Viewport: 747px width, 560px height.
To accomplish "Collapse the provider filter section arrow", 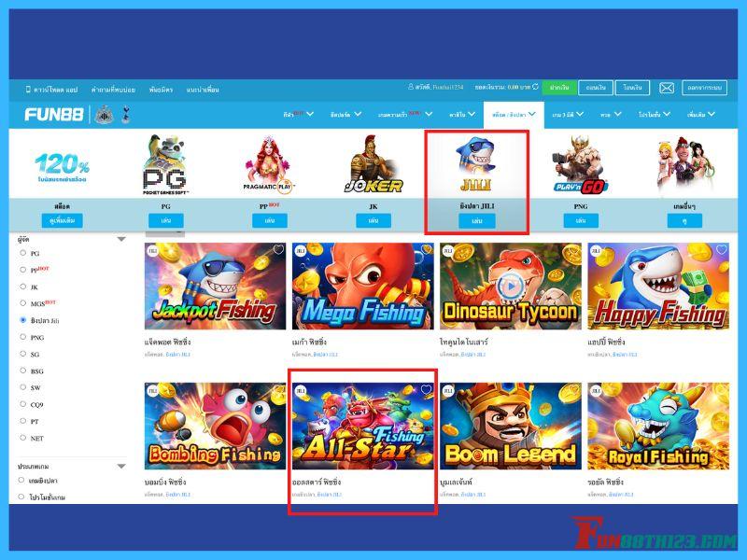I will [x=121, y=239].
